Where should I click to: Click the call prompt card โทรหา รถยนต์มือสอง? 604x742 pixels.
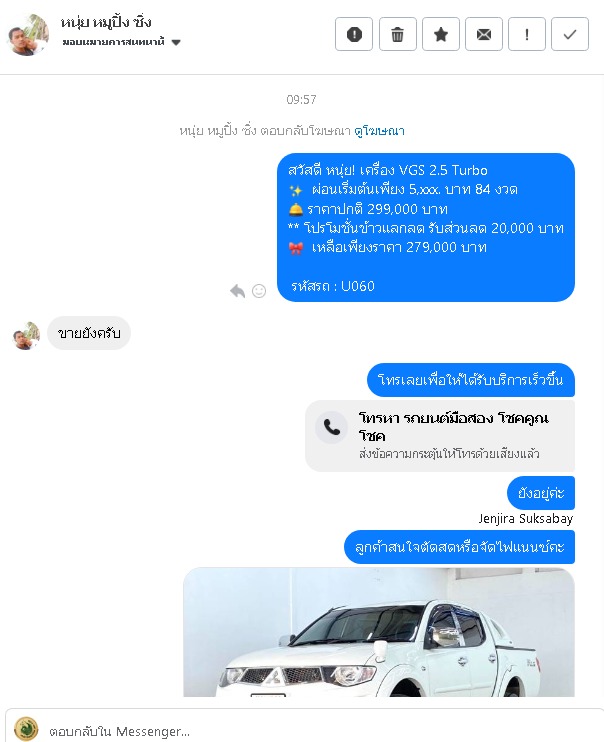pos(440,435)
